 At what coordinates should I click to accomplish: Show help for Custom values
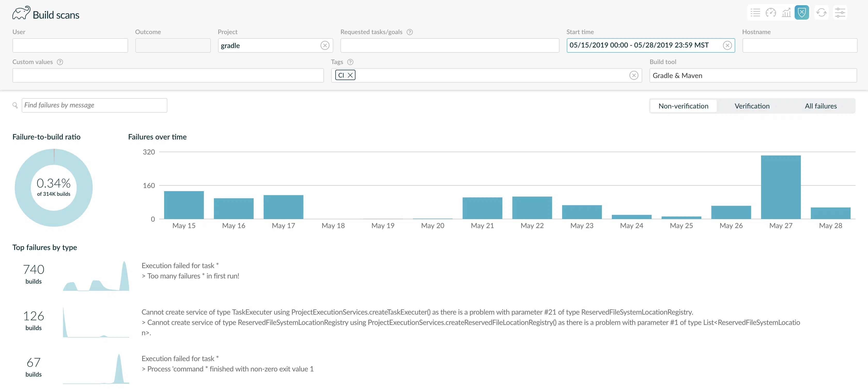[x=60, y=62]
